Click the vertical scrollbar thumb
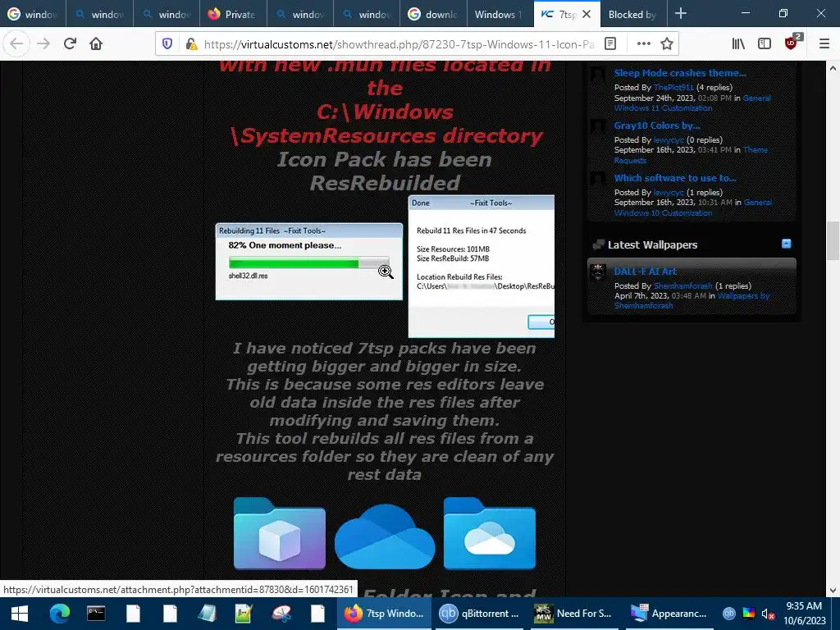 pyautogui.click(x=833, y=240)
